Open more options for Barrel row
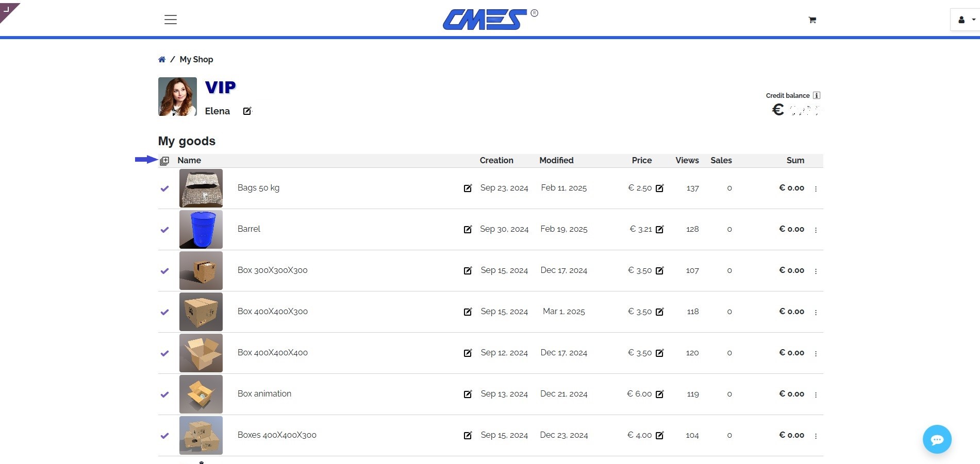Image resolution: width=980 pixels, height=464 pixels. point(816,230)
